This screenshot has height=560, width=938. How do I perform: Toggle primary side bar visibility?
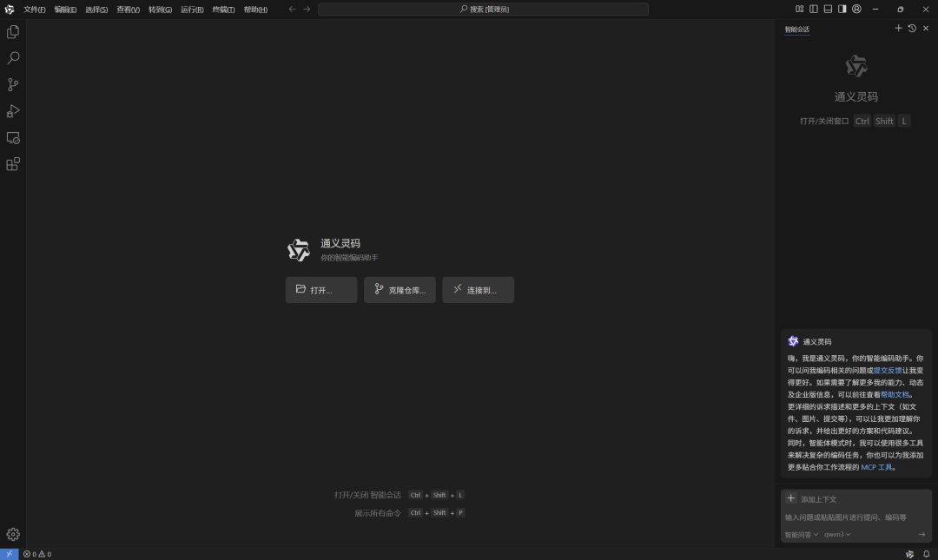pyautogui.click(x=814, y=9)
